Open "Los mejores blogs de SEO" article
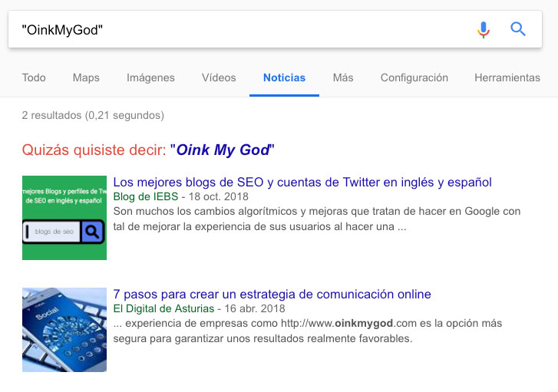This screenshot has width=558, height=392. tap(302, 182)
